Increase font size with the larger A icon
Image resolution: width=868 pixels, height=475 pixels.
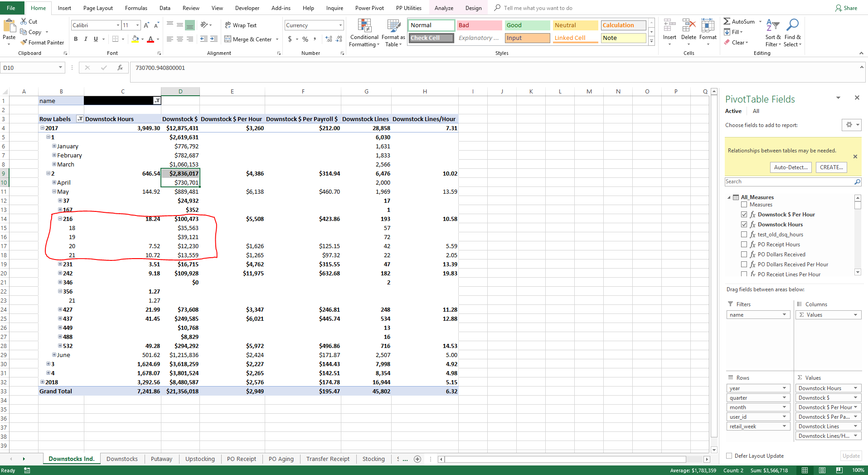pyautogui.click(x=146, y=25)
